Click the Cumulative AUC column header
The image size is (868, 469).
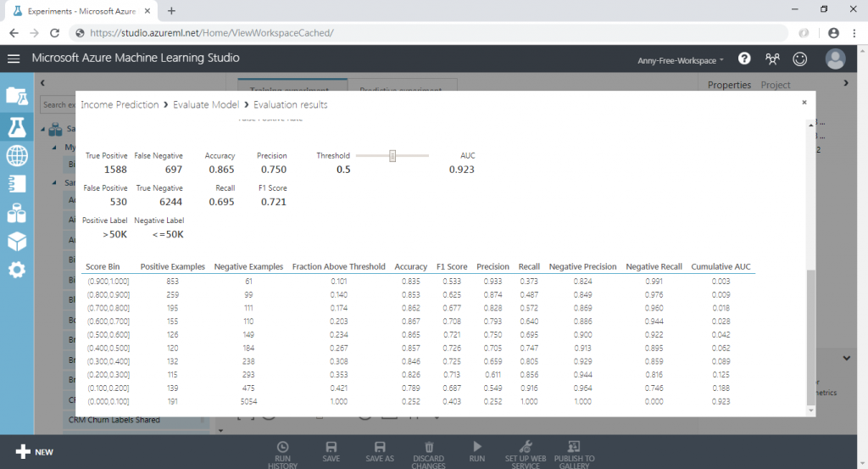721,266
